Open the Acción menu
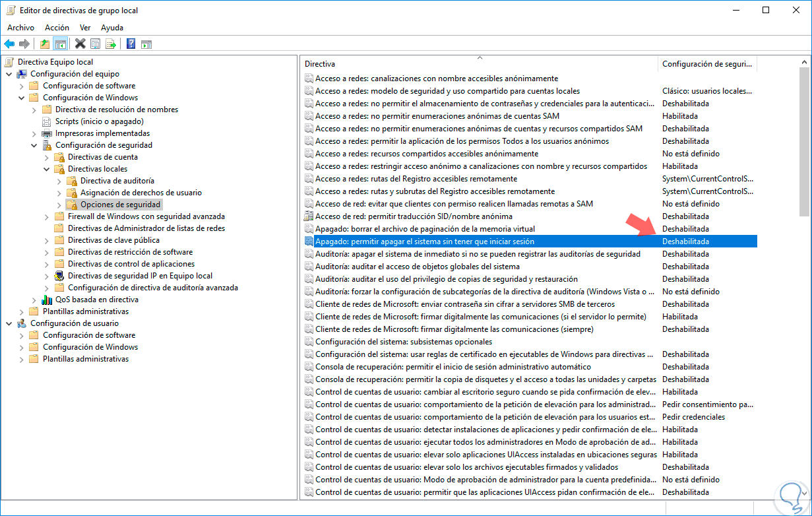The image size is (812, 516). pos(57,28)
